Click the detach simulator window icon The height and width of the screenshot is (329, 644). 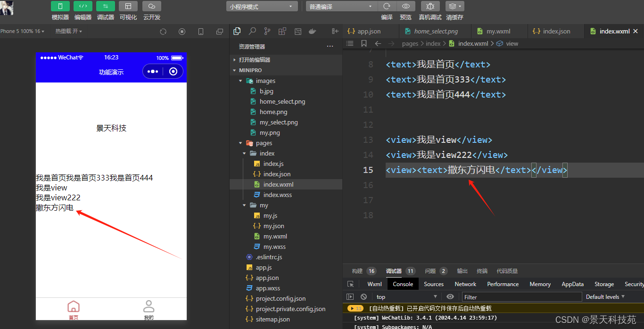220,32
